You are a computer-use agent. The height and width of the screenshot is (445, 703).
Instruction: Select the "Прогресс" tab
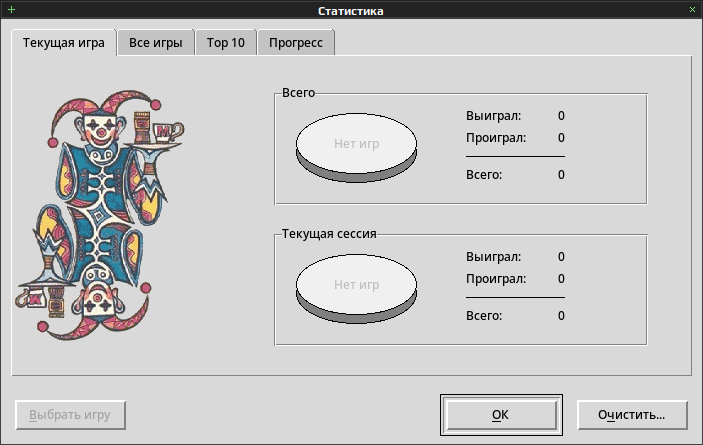point(296,43)
